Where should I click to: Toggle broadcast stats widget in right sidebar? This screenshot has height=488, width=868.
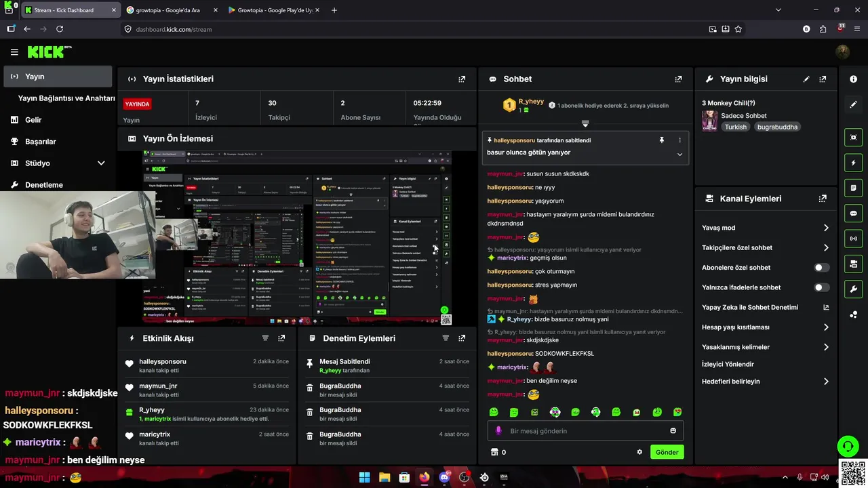(853, 239)
